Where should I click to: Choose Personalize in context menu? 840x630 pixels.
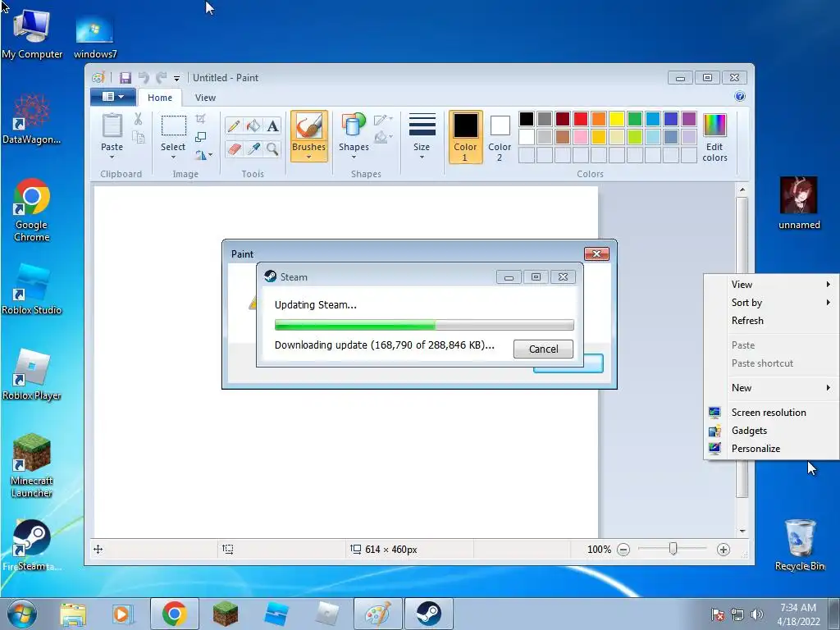[x=772, y=449]
